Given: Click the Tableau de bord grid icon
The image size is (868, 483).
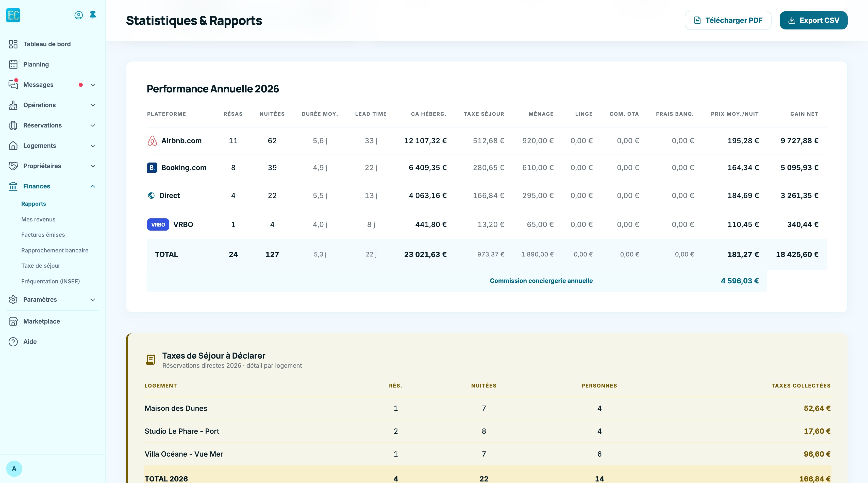Looking at the screenshot, I should point(13,44).
